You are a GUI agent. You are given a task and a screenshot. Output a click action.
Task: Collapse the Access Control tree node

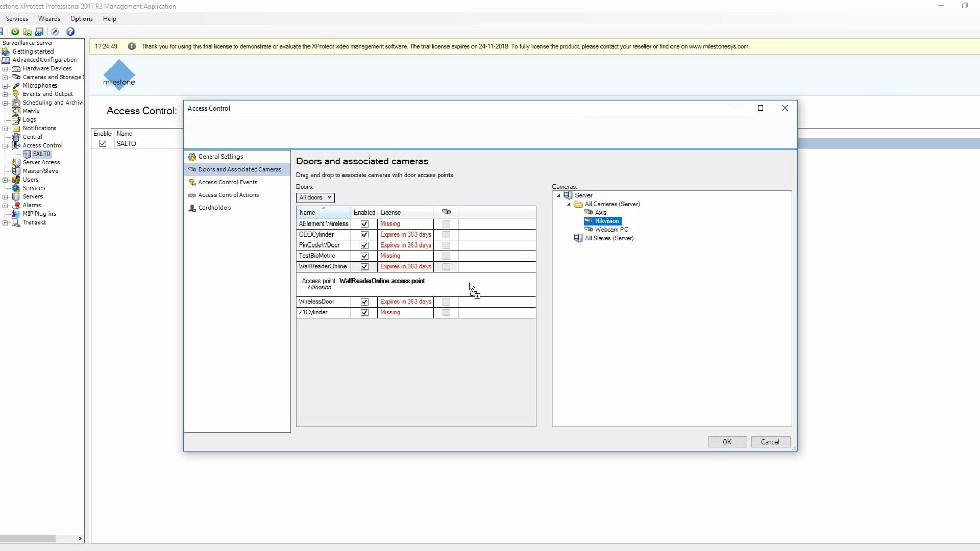[x=5, y=146]
